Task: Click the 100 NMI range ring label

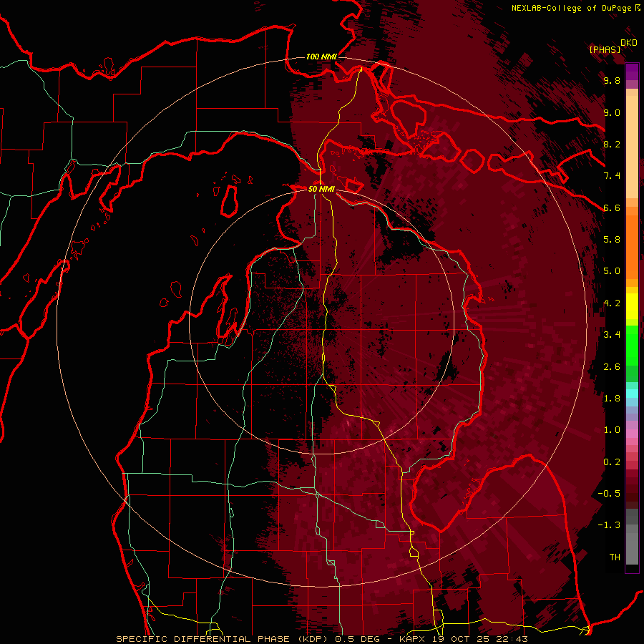Action: 321,57
